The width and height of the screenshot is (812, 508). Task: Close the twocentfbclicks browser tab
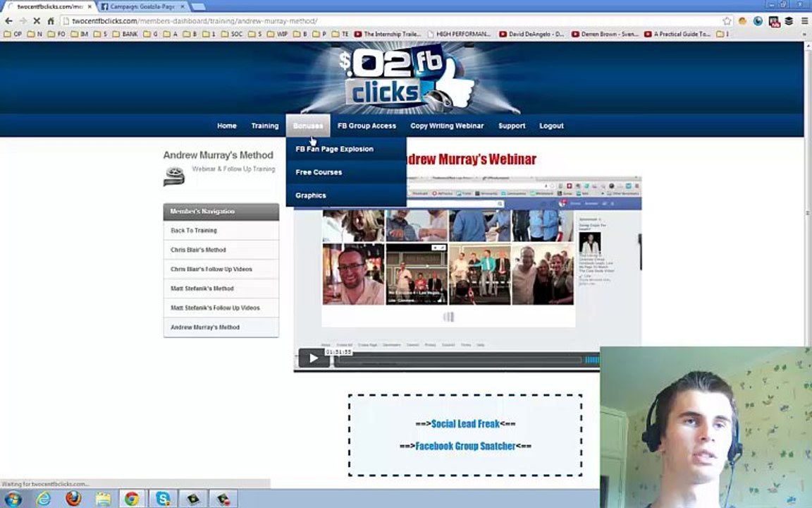tap(90, 7)
